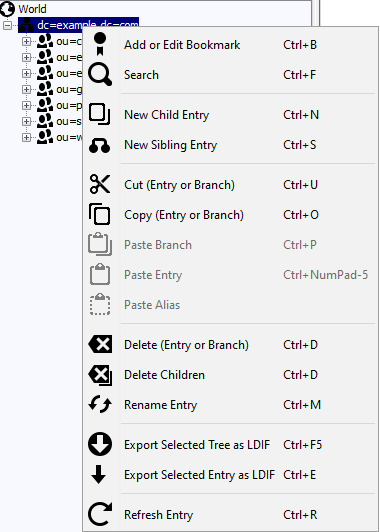Screen dimensions: 380x532
Task: Click the Delete Children icon
Action: pyautogui.click(x=100, y=375)
